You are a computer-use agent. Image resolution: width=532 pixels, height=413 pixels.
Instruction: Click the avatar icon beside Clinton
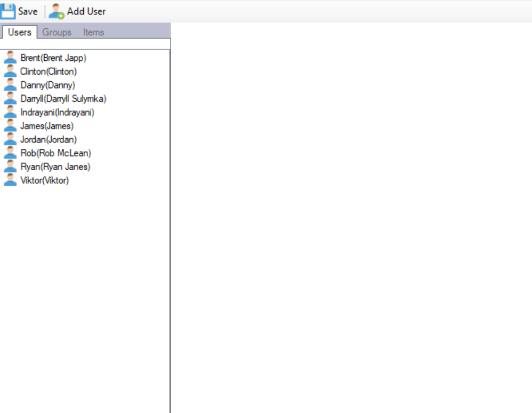click(10, 72)
